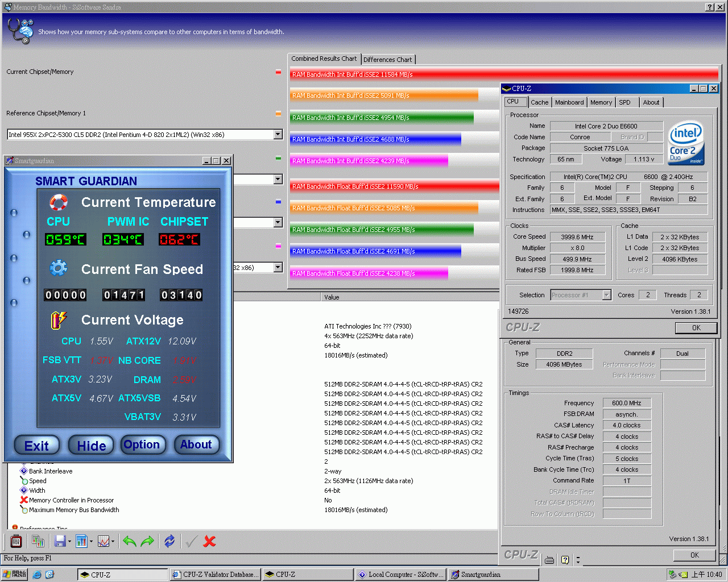Click the magenta reference color marker

coord(278,246)
